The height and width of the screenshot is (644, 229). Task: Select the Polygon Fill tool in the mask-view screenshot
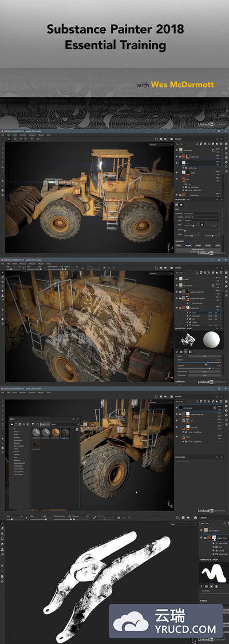[2, 539]
